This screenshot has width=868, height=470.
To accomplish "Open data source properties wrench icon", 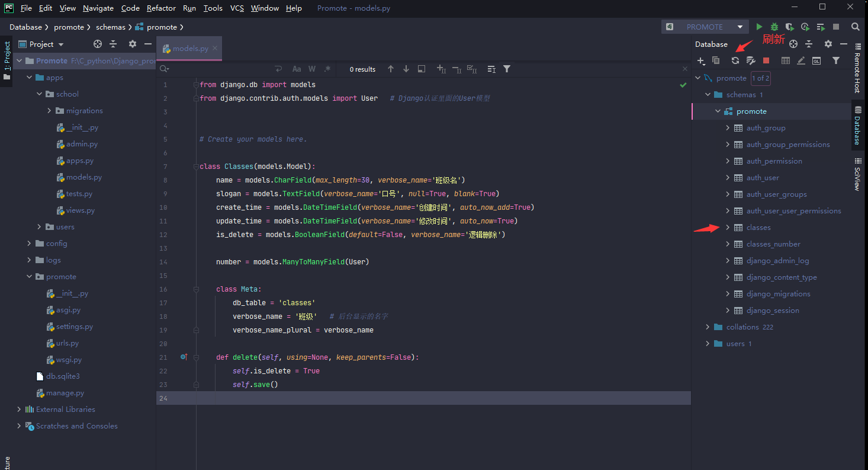I will click(x=750, y=60).
